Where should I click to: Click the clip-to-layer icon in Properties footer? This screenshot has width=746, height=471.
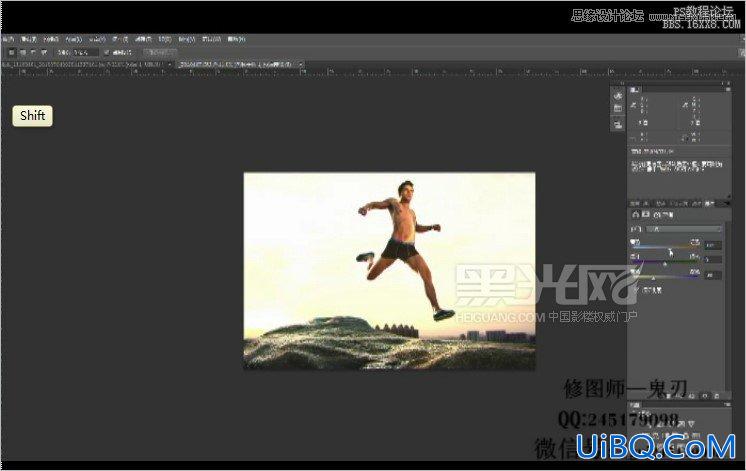[x=668, y=396]
